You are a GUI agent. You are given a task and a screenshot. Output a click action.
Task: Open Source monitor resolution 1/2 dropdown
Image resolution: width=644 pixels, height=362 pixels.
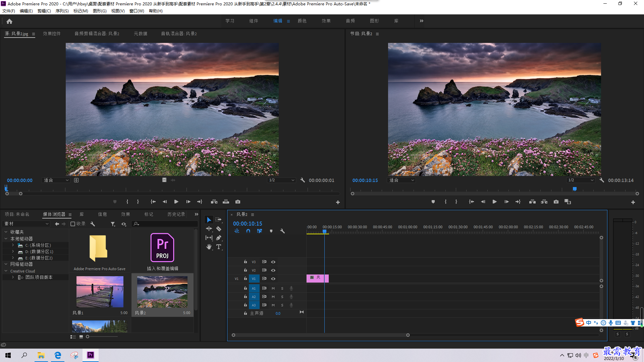(281, 180)
